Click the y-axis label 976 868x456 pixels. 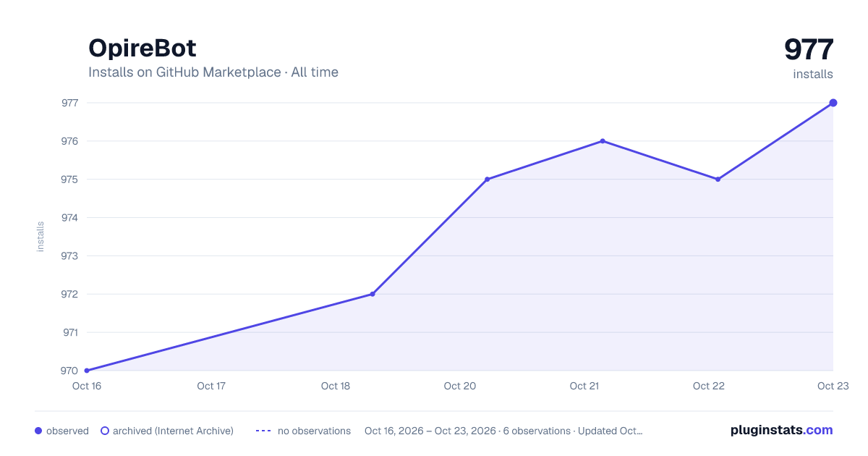click(x=70, y=141)
